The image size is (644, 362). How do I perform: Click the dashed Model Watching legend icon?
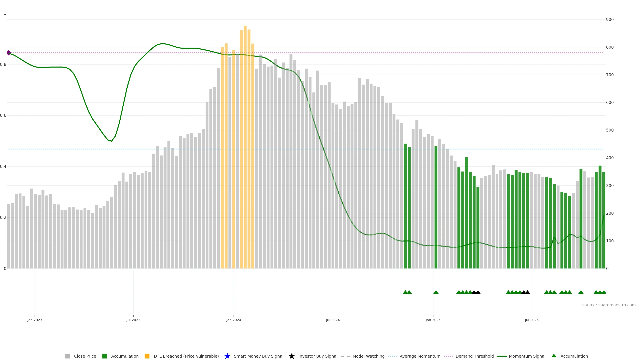coord(345,356)
